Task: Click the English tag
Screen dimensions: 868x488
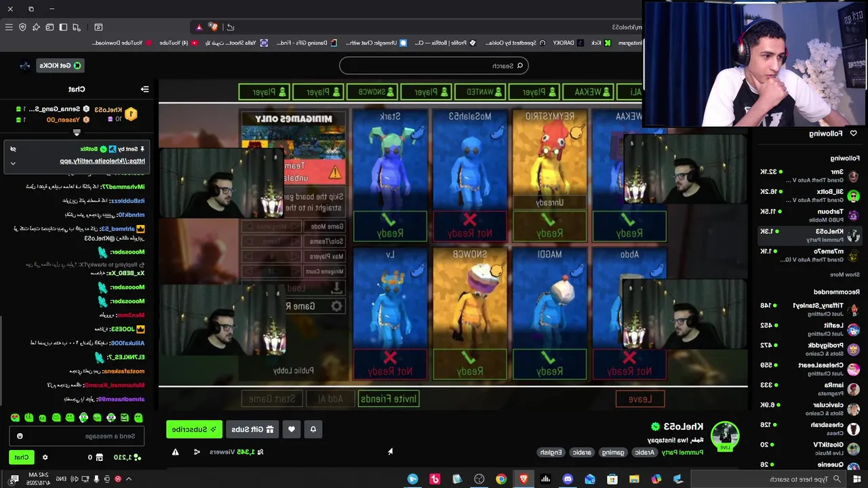Action: coord(551,452)
